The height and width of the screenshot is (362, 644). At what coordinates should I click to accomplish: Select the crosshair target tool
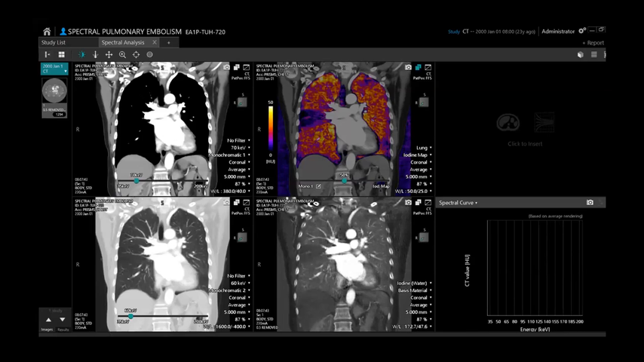(x=136, y=55)
